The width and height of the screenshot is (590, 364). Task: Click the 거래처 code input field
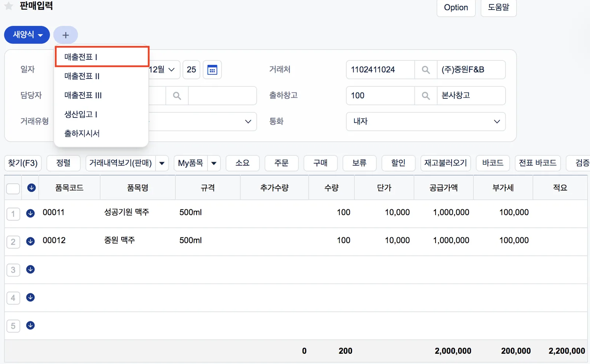click(380, 70)
